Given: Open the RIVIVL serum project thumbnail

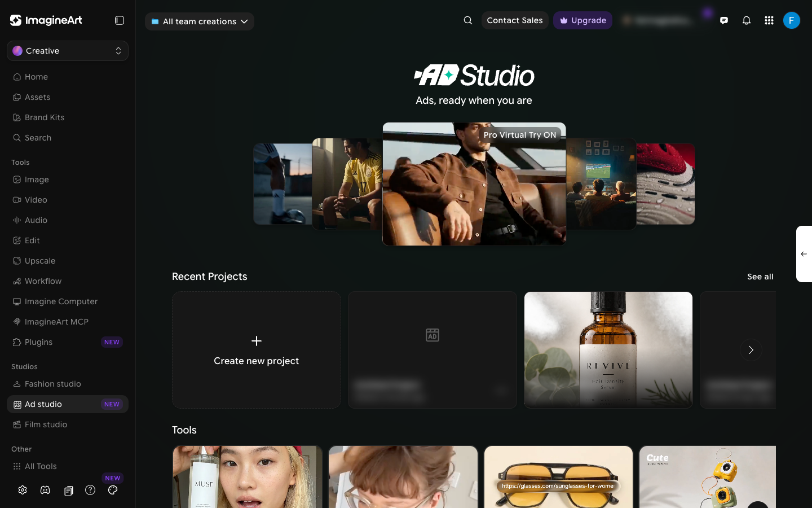Looking at the screenshot, I should click(608, 350).
